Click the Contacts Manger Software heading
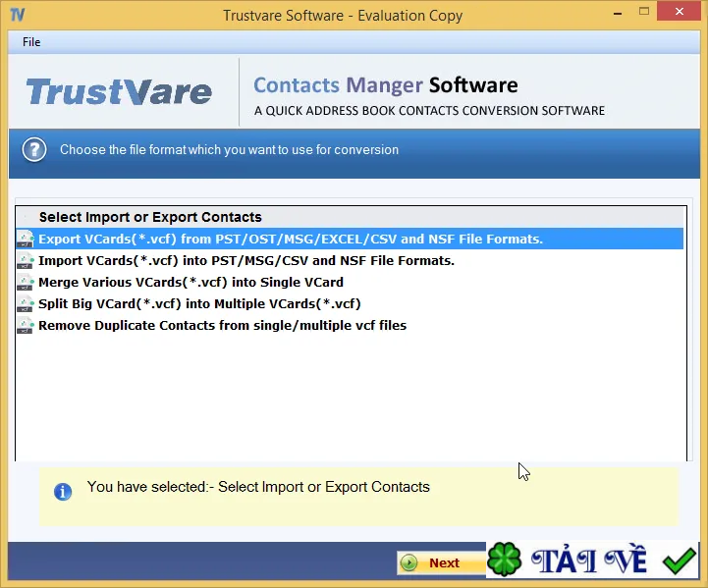 click(x=386, y=85)
